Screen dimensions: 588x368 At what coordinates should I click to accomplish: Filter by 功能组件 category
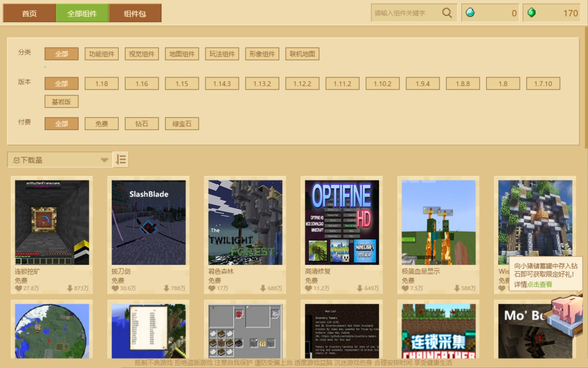(101, 54)
